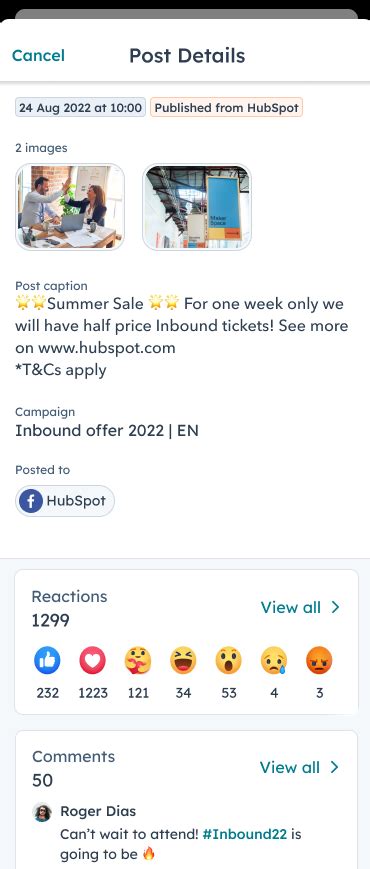370x869 pixels.
Task: Tap the Published from HubSpot tag
Action: (x=226, y=108)
